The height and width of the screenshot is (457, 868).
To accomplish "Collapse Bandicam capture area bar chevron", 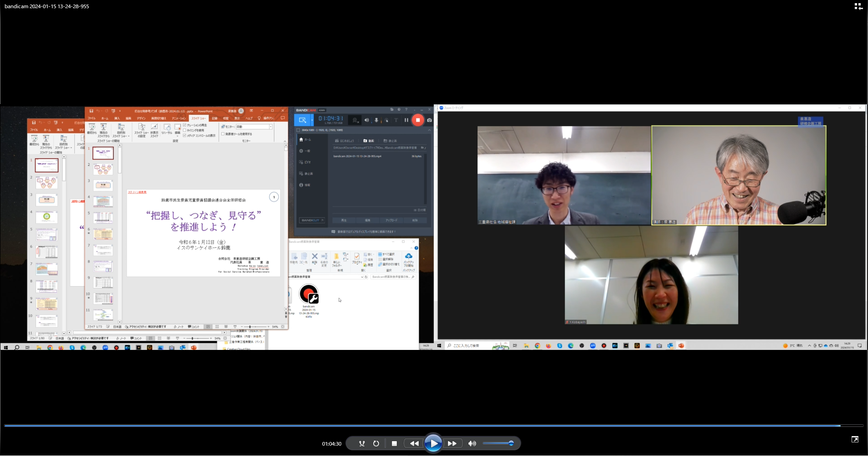I will 429,130.
